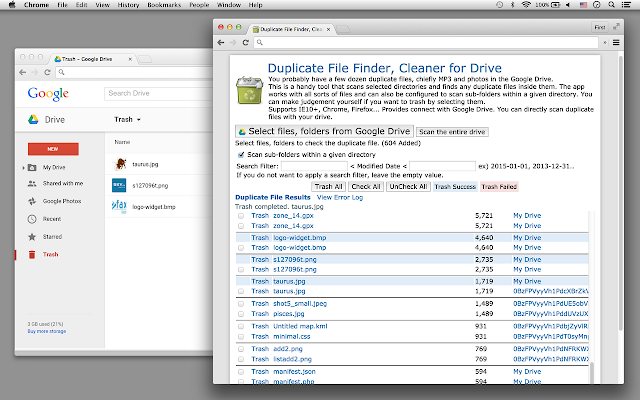Open the Chrome application menu

pyautogui.click(x=36, y=5)
